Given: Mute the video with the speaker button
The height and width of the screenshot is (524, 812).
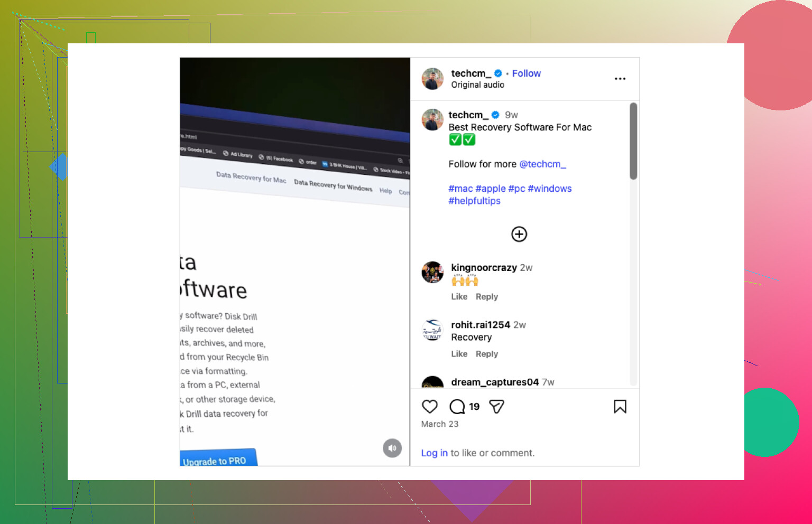Looking at the screenshot, I should tap(392, 448).
